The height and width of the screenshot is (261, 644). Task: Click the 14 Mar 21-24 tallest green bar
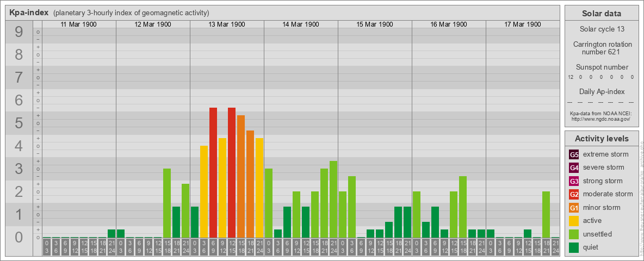coord(333,200)
